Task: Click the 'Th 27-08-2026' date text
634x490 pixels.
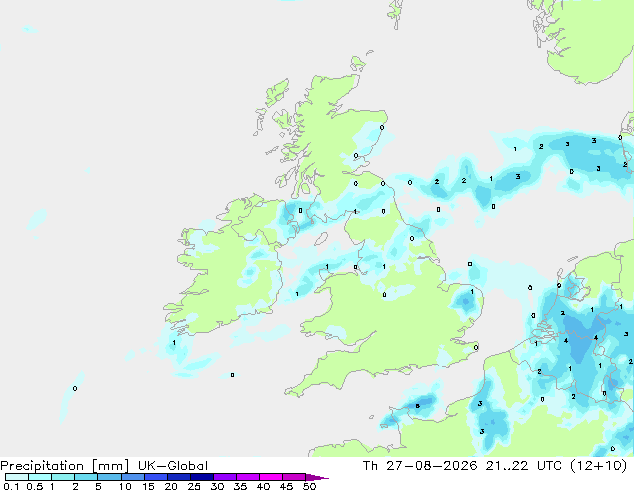Action: coord(420,466)
